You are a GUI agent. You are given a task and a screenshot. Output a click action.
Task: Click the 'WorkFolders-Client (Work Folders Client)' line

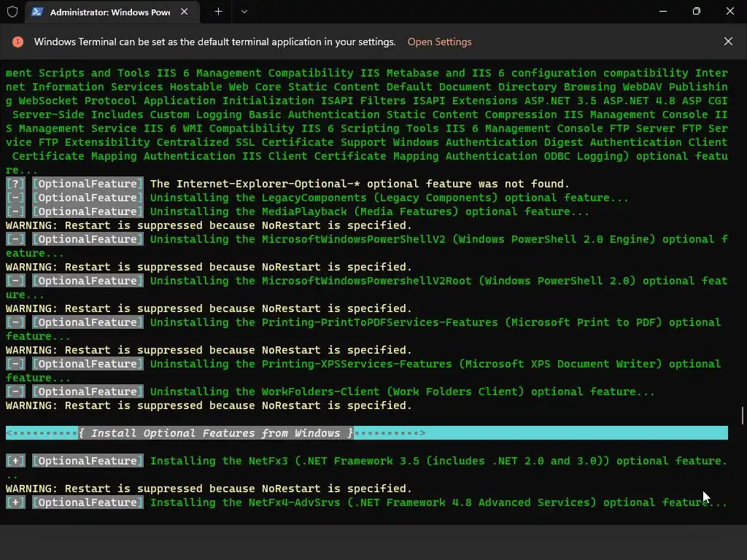pos(330,392)
